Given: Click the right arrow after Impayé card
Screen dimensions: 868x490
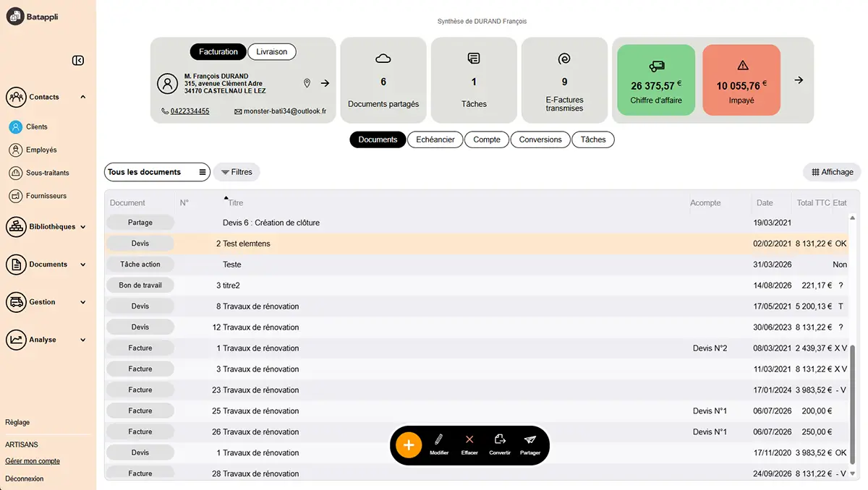Looking at the screenshot, I should (799, 80).
